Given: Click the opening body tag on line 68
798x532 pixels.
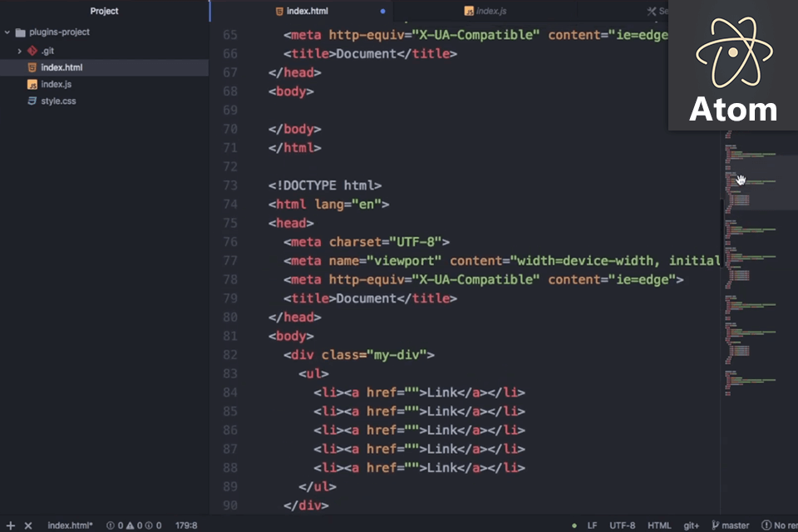Looking at the screenshot, I should click(x=291, y=91).
